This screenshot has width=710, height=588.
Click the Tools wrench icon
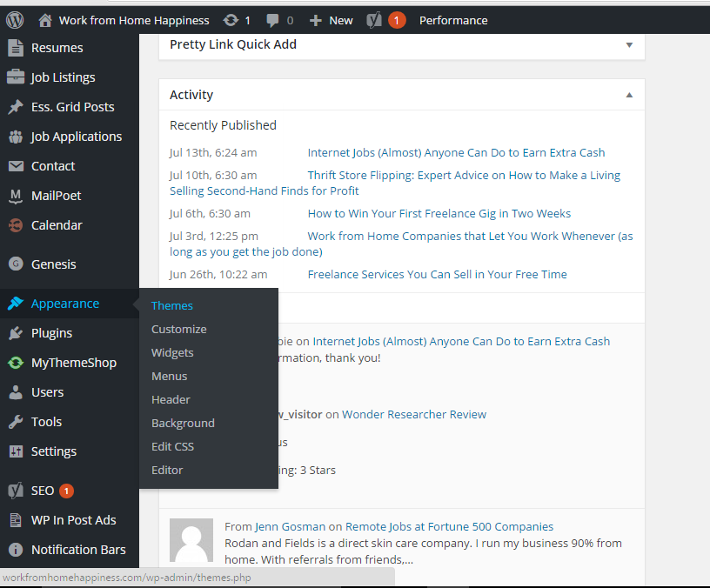point(16,422)
